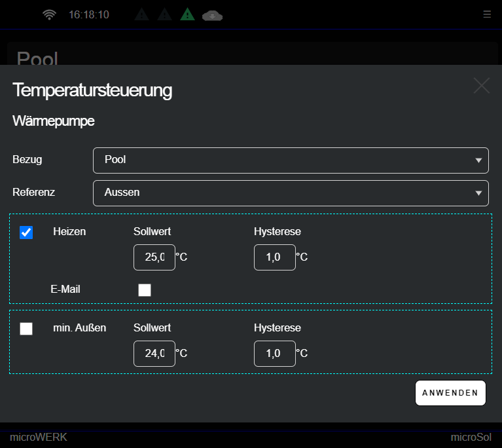502x448 pixels.
Task: Enable the E-Mail checkbox
Action: pyautogui.click(x=145, y=290)
